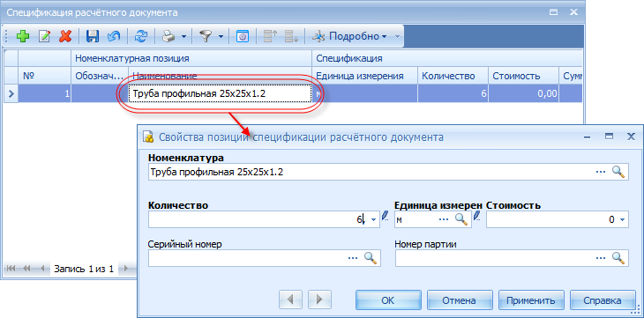Open dropdown arrow next to printer icon

coord(184,36)
